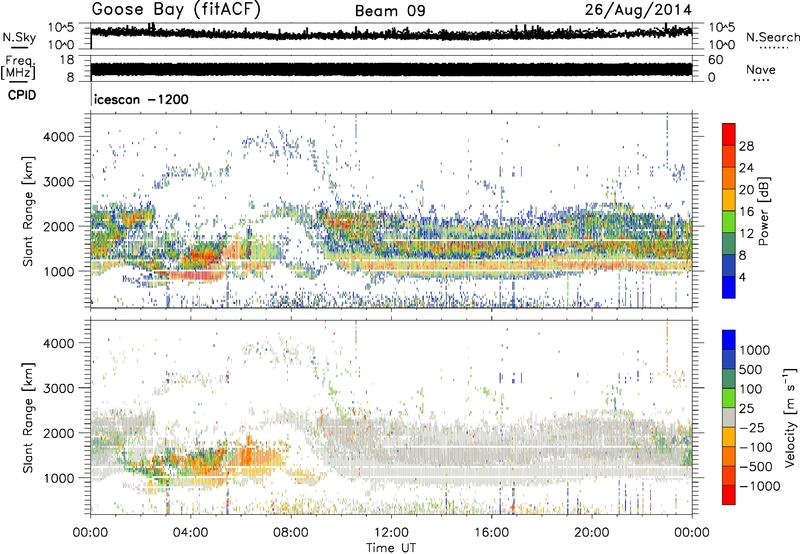This screenshot has height=554, width=800.
Task: Click the "Nave" legend label
Action: 761,69
